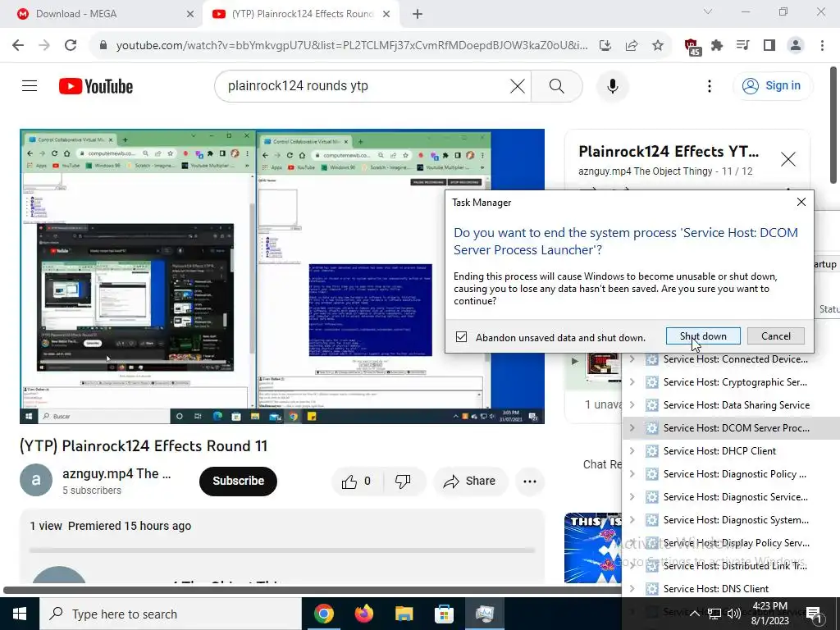Dislike the video with thumbs down

pos(403,481)
